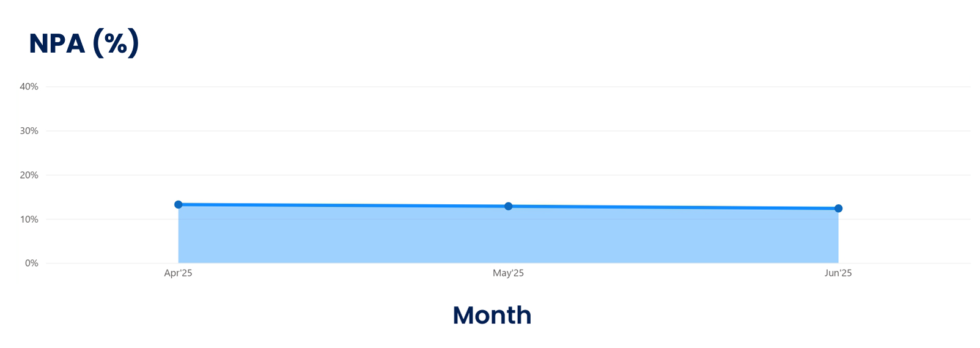Click the Apr'25 x-axis label

click(178, 273)
